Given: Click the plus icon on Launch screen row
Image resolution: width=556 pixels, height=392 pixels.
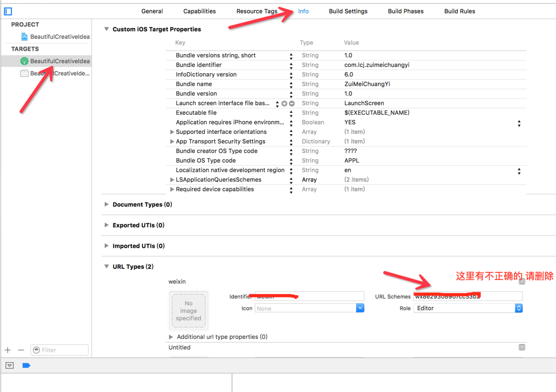Looking at the screenshot, I should 284,103.
